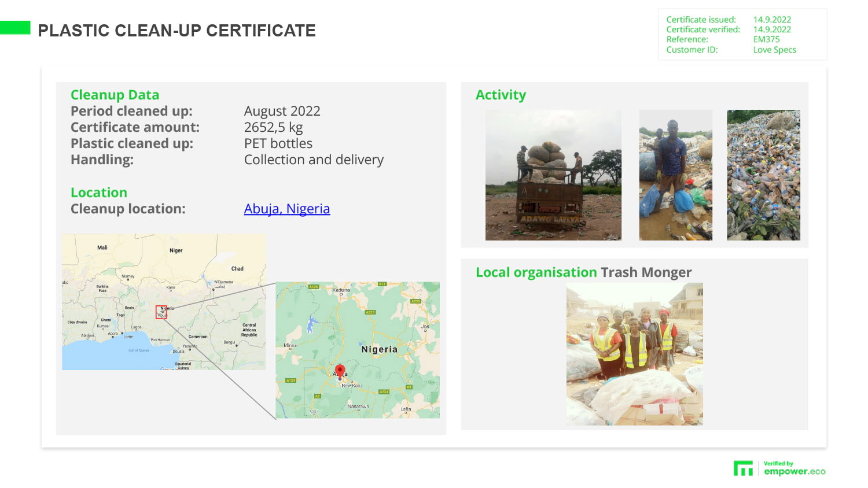Select the 'PLASTIC CLEAN-UP CERTIFICATE' title

click(177, 31)
